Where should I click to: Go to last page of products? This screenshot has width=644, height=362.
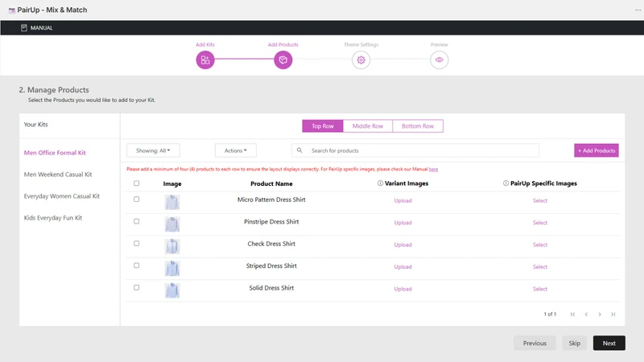click(613, 315)
